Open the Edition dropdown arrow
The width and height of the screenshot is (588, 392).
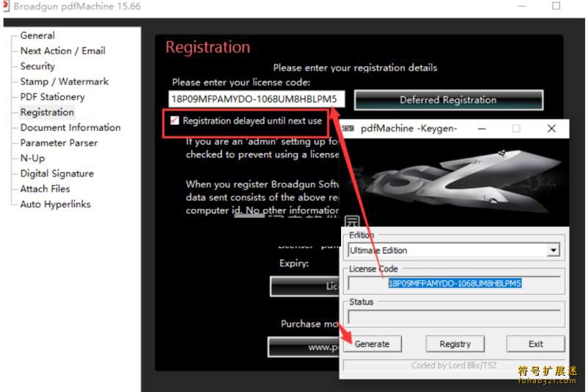[553, 251]
